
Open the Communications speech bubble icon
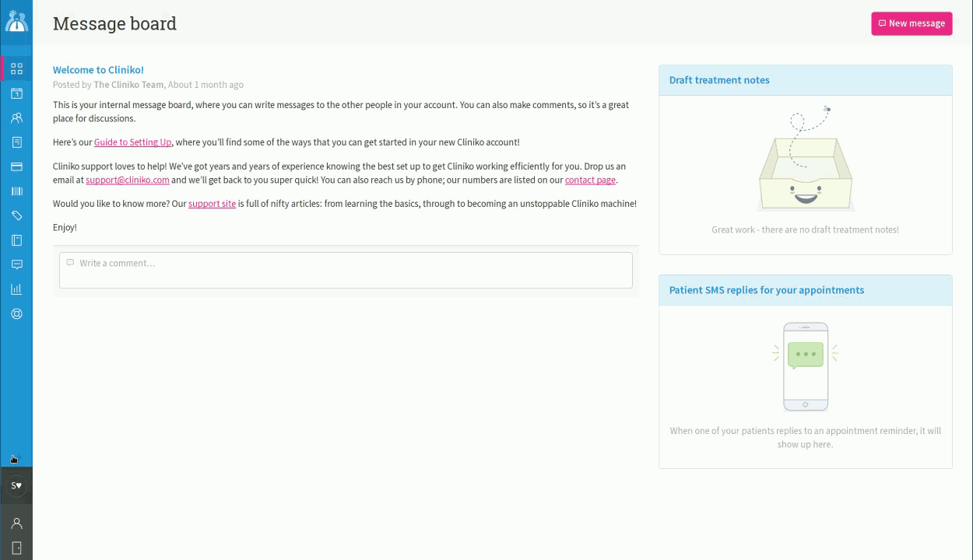tap(16, 264)
